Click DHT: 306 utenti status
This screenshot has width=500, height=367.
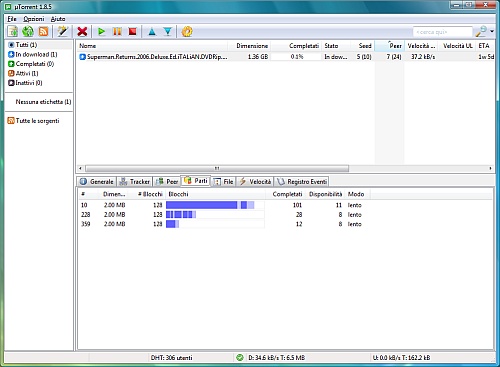coord(171,358)
